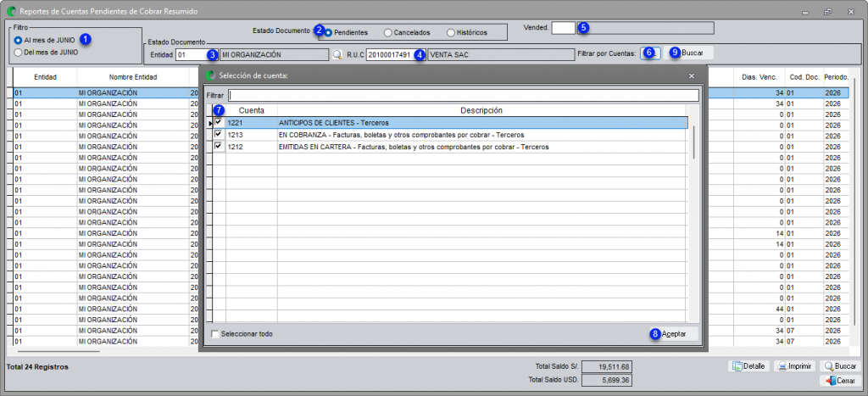Click the Total Saldo S/. value 19,511.68
Viewport: 868px width, 396px height.
pyautogui.click(x=607, y=366)
